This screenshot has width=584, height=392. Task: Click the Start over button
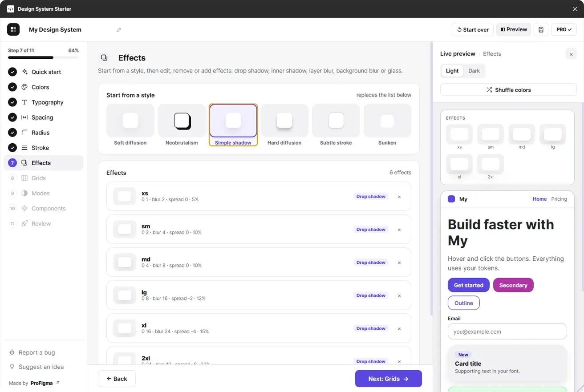tap(473, 29)
